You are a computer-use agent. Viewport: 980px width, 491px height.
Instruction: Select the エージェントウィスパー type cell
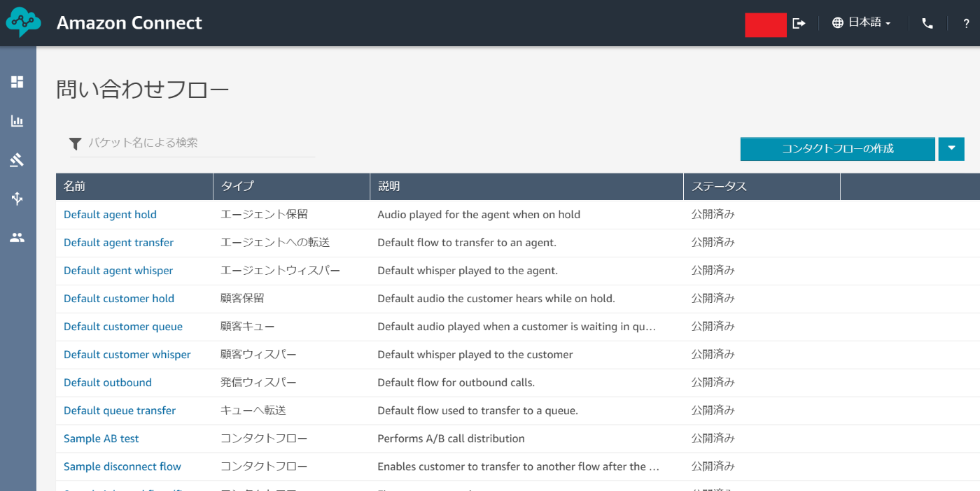click(x=281, y=271)
